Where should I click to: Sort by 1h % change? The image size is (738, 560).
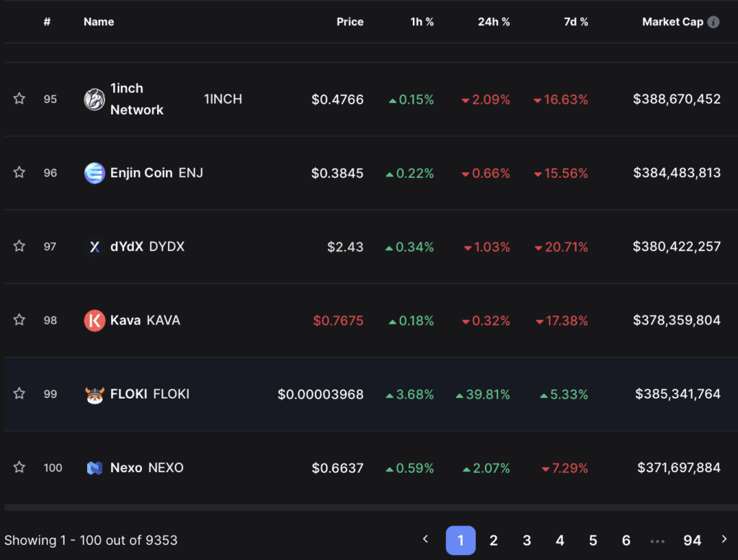pos(422,22)
